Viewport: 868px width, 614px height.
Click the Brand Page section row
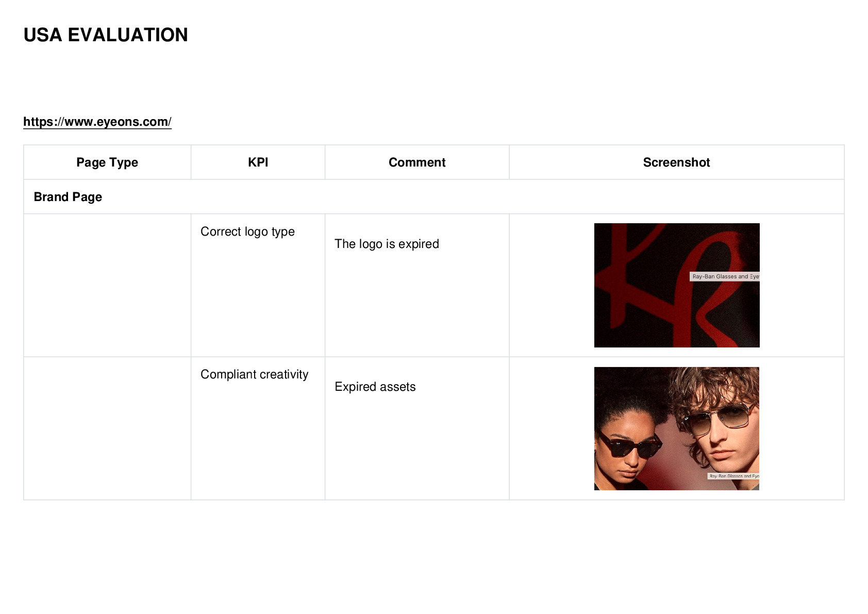pos(434,197)
